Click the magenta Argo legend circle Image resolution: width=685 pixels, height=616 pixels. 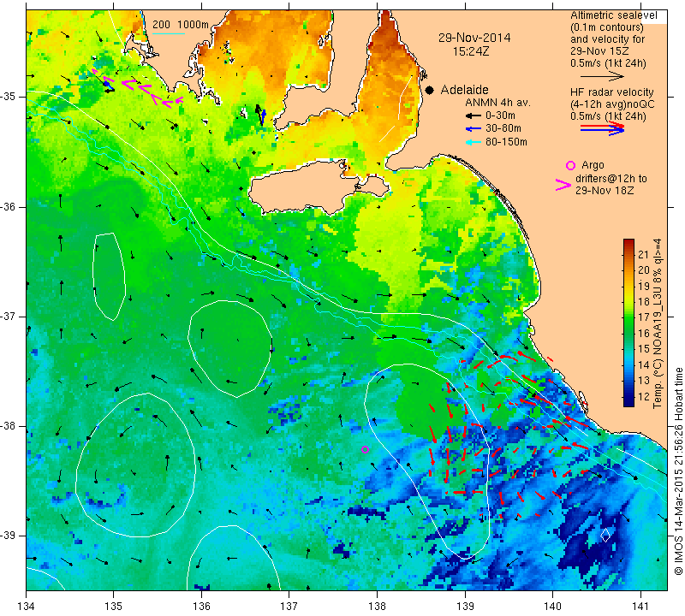(x=570, y=165)
